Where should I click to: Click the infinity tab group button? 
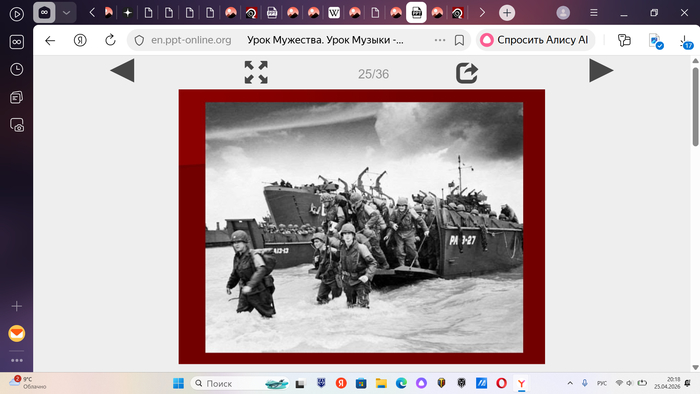(44, 13)
